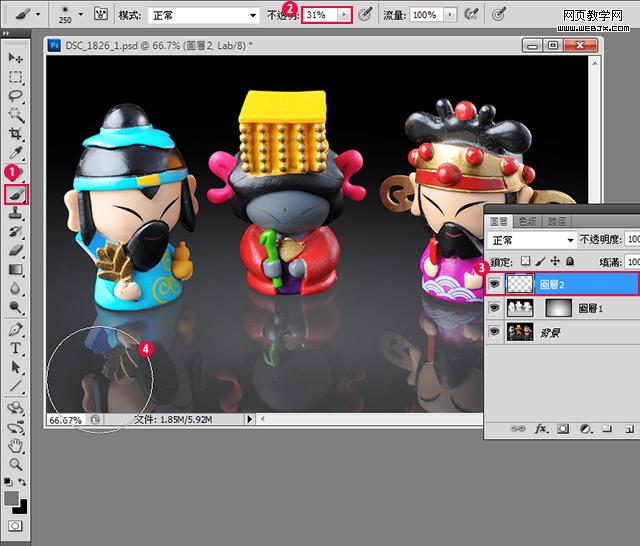Hide layer 圖層 1 eye icon
This screenshot has width=640, height=546.
pos(494,308)
